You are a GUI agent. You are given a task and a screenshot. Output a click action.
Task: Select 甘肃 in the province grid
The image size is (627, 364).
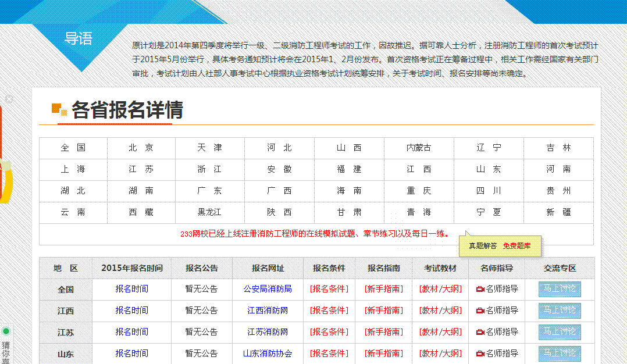[349, 213]
